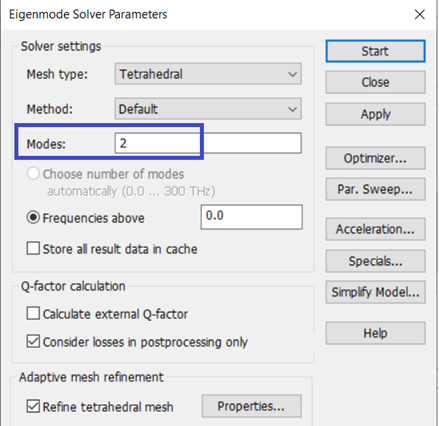Open adaptive mesh refinement Properties

(251, 406)
